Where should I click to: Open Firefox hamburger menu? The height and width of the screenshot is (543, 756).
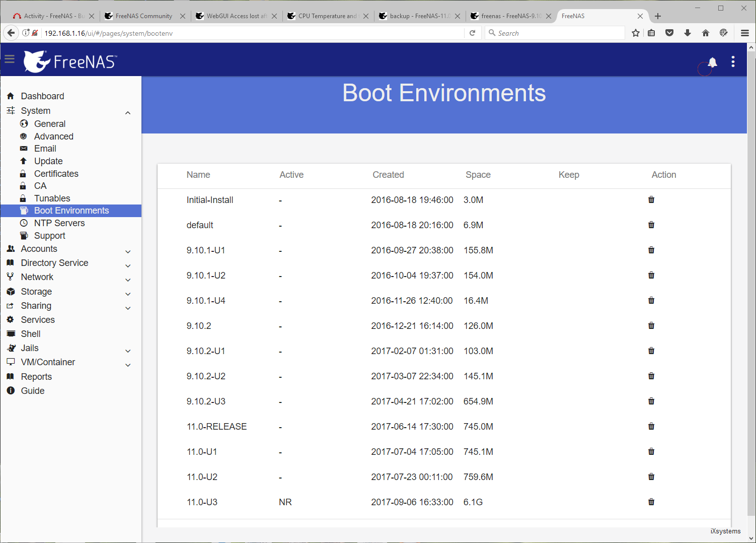(745, 33)
